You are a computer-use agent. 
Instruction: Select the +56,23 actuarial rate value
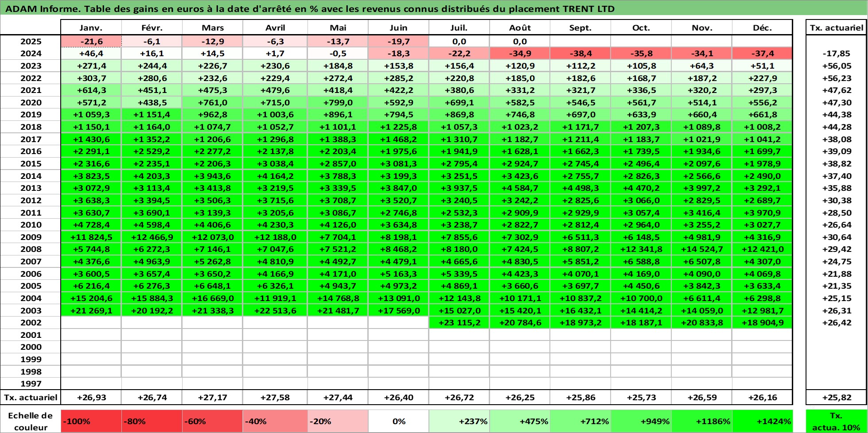(x=837, y=78)
